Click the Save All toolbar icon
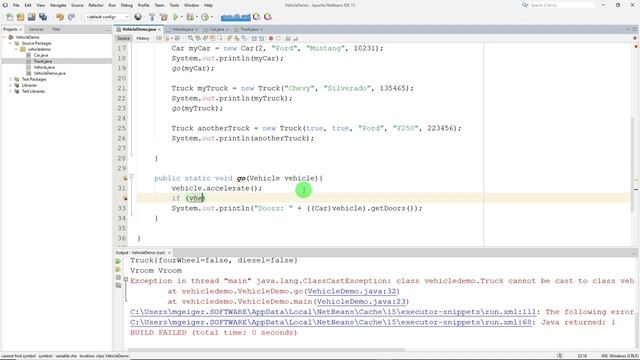Screen dimensions: 640x360 pos(43,17)
